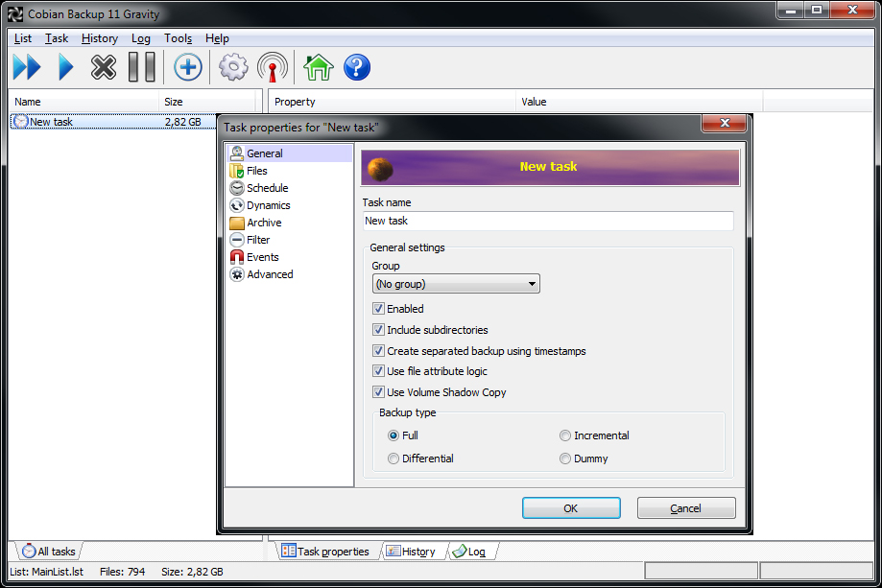Viewport: 882px width, 588px height.
Task: Run all tasks with double-arrow icon
Action: pos(27,67)
